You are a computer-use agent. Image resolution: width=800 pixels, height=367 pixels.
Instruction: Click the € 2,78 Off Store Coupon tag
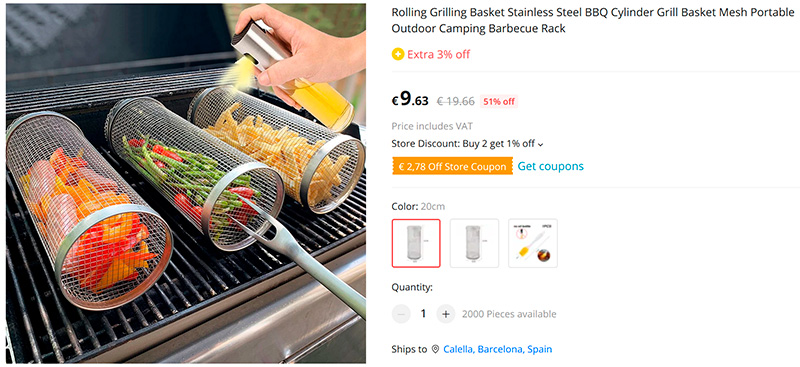[452, 166]
